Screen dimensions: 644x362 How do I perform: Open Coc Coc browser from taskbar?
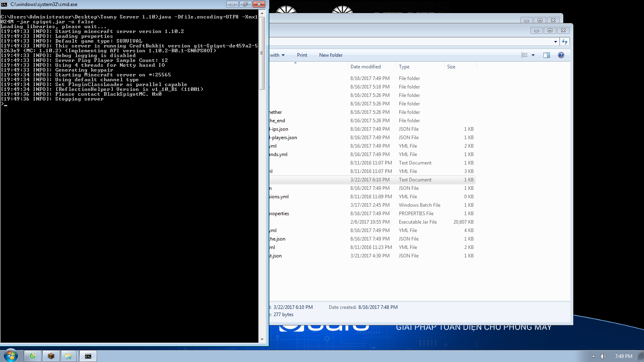click(33, 356)
